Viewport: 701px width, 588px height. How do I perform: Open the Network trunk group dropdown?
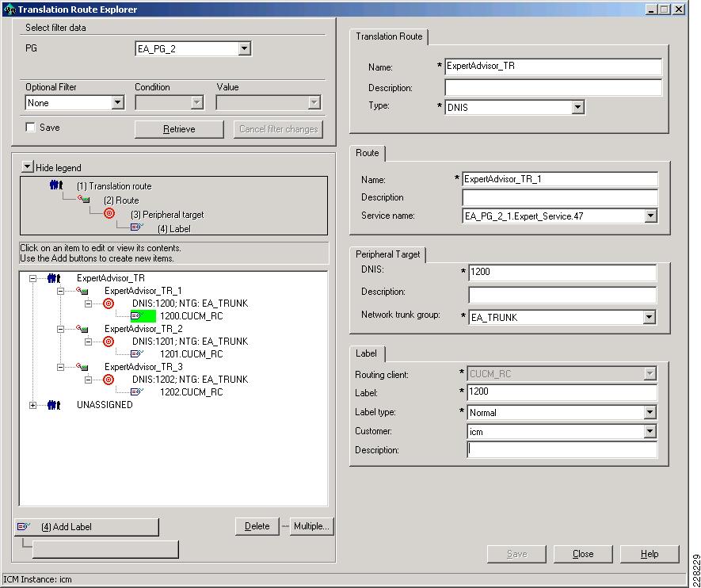click(x=650, y=318)
